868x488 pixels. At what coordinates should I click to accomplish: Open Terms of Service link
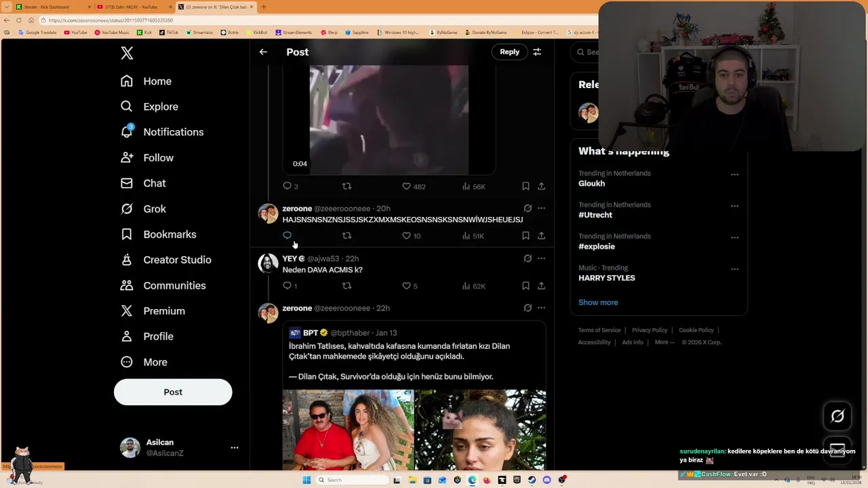point(599,330)
